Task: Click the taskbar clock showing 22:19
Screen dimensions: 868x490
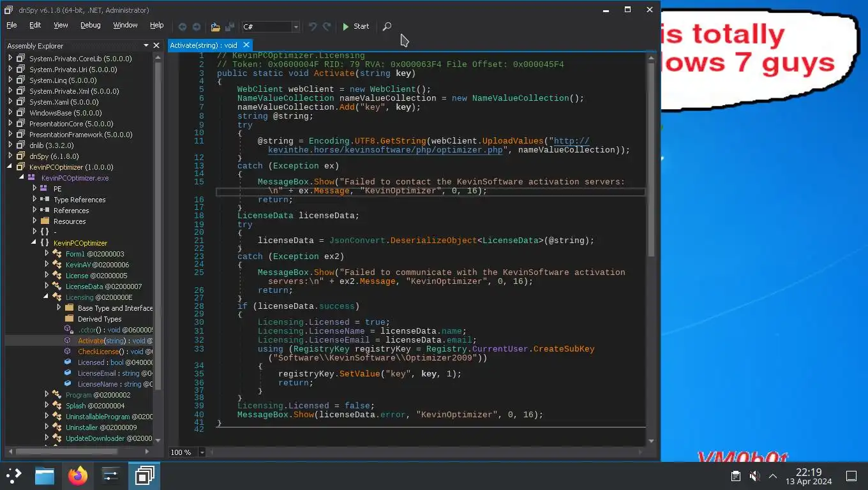Action: tap(809, 476)
